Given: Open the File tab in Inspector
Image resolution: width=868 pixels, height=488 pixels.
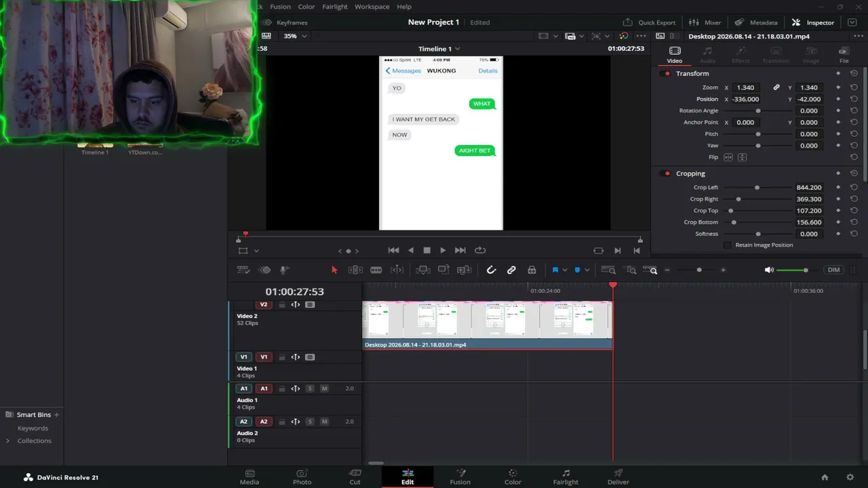Looking at the screenshot, I should pyautogui.click(x=844, y=56).
